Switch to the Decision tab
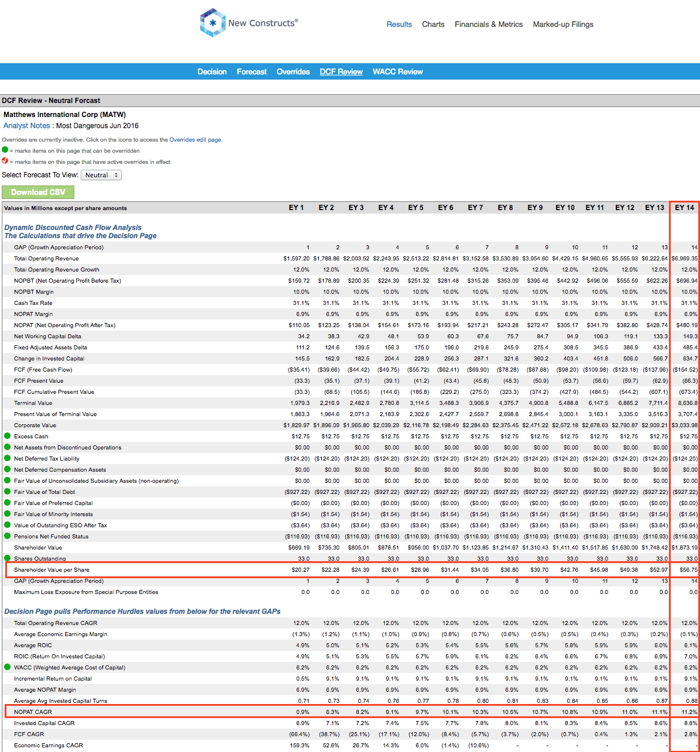Viewport: 700px width, 752px height. [212, 72]
